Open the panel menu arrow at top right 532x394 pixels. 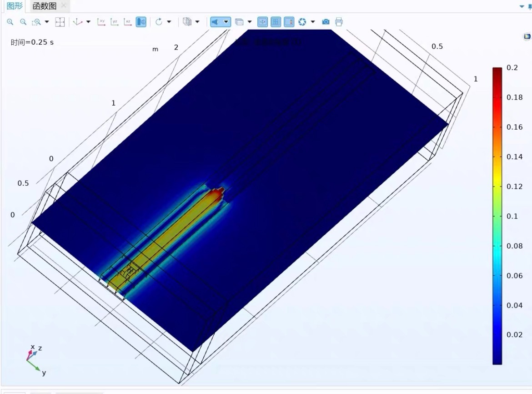point(522,6)
